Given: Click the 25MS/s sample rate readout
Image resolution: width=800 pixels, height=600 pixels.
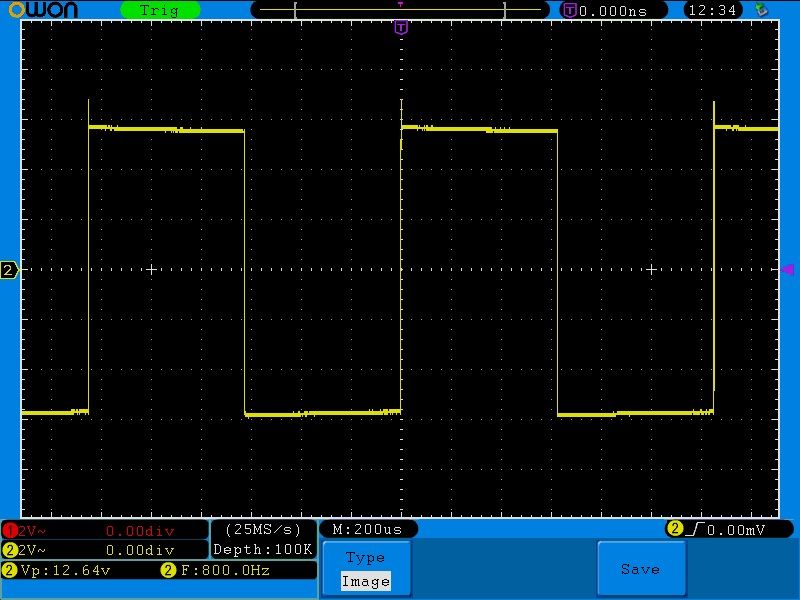Looking at the screenshot, I should tap(264, 529).
